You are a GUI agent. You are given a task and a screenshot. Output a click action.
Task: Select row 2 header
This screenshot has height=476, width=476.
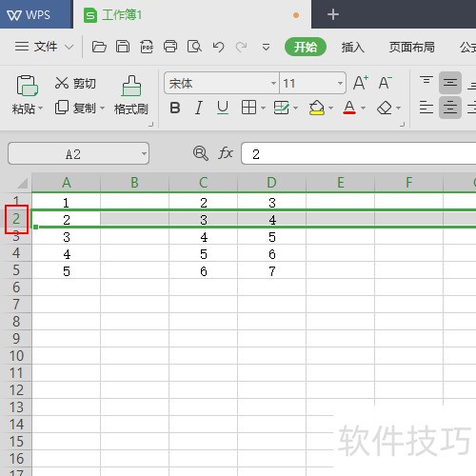(16, 219)
